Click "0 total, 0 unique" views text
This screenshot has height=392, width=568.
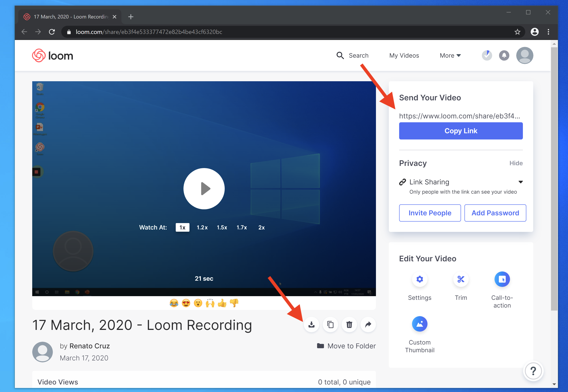coord(344,382)
